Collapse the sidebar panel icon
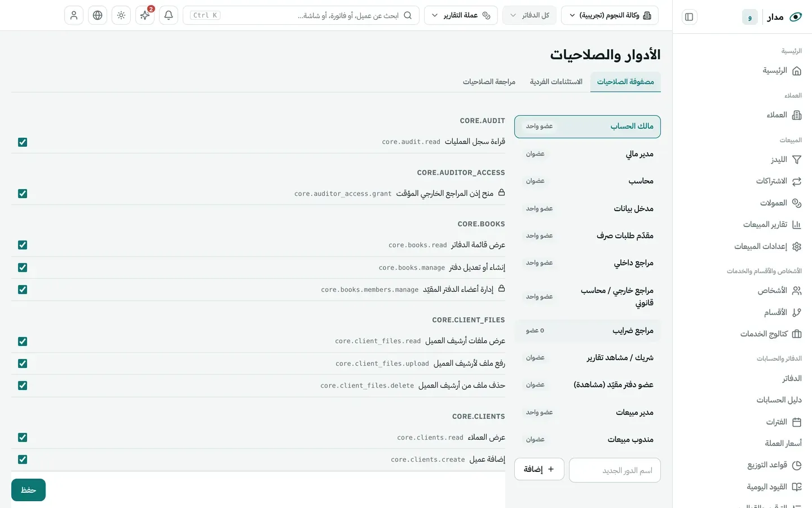 (689, 17)
